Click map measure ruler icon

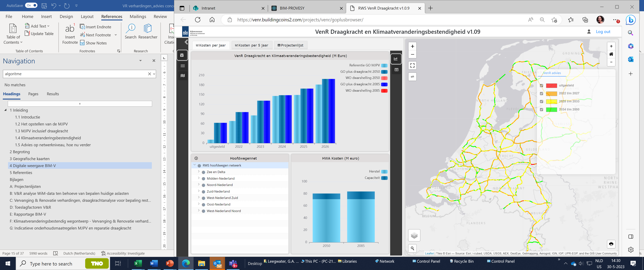coord(412,77)
